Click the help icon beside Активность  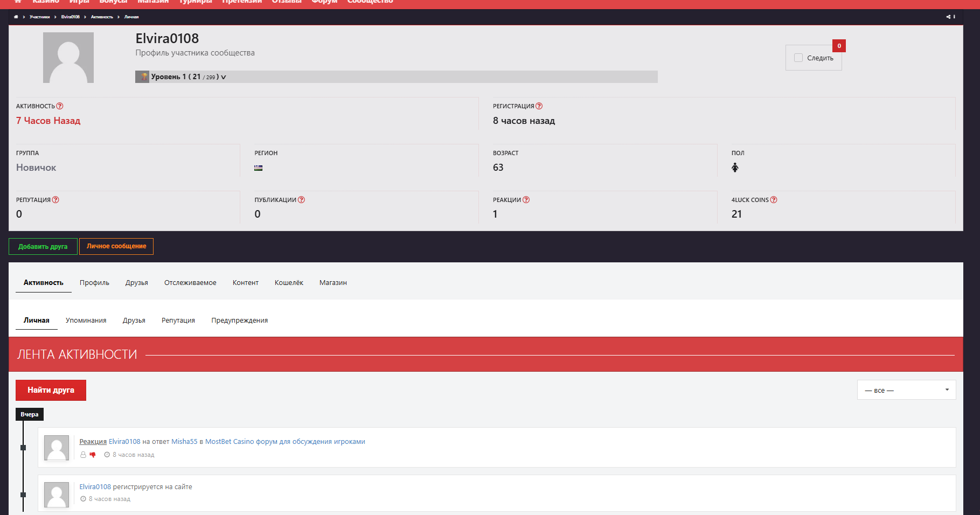[60, 106]
